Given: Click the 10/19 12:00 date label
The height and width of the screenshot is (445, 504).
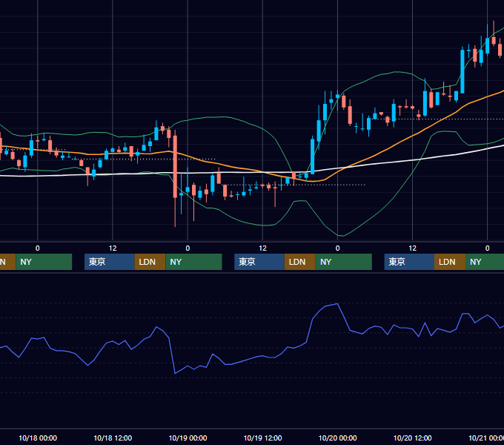Looking at the screenshot, I should (262, 438).
